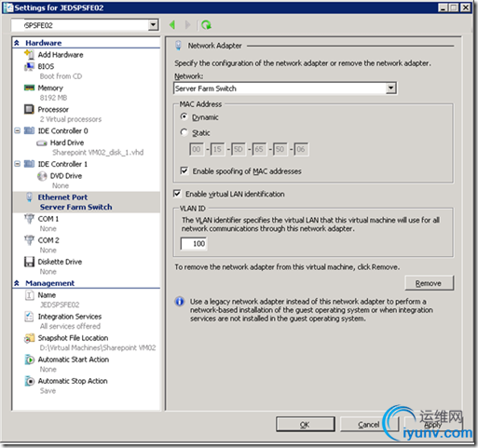Click the forward navigation arrow
Screen dimensions: 478x448
coord(187,25)
